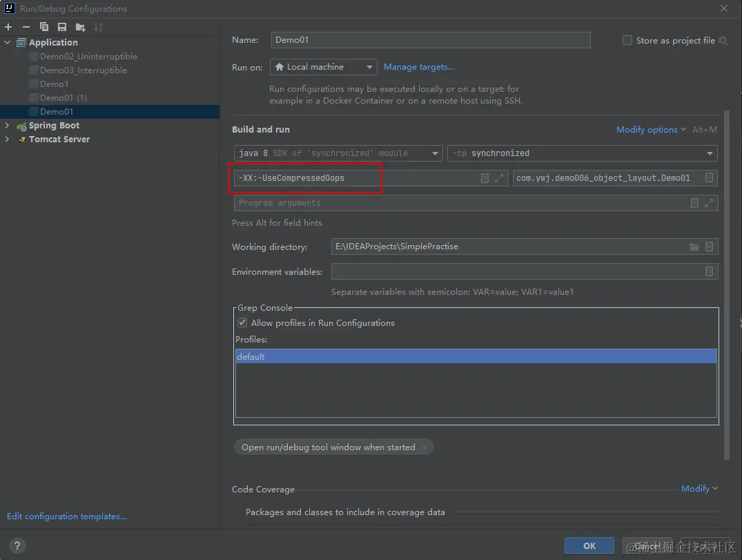Expand the Spring Boot node
The width and height of the screenshot is (742, 560).
[x=7, y=126]
